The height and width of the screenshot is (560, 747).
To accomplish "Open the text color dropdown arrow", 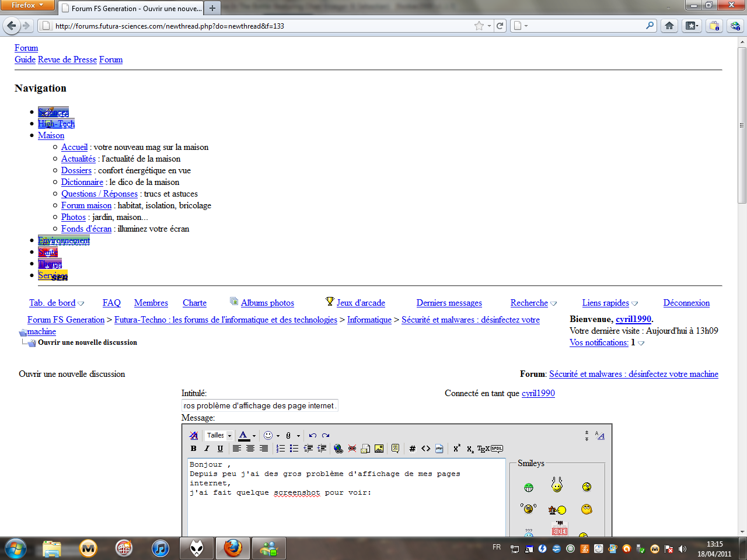I will 254,436.
